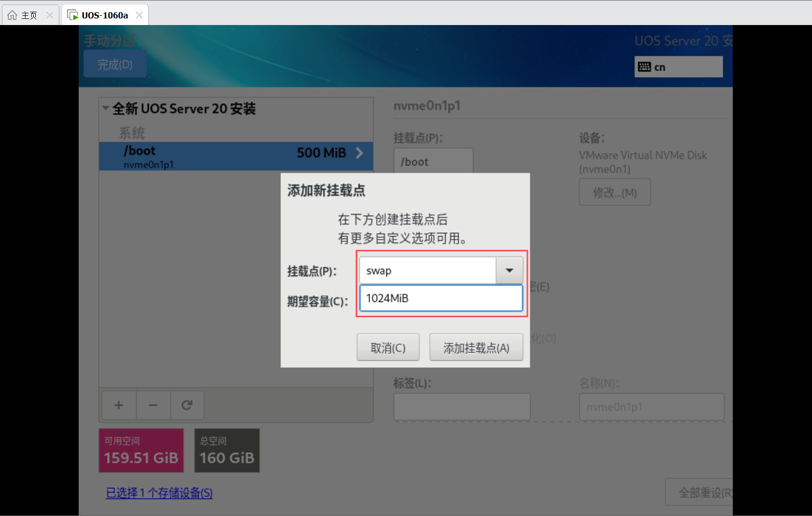The width and height of the screenshot is (812, 516).
Task: Open the cn keyboard layout selector
Action: click(679, 67)
